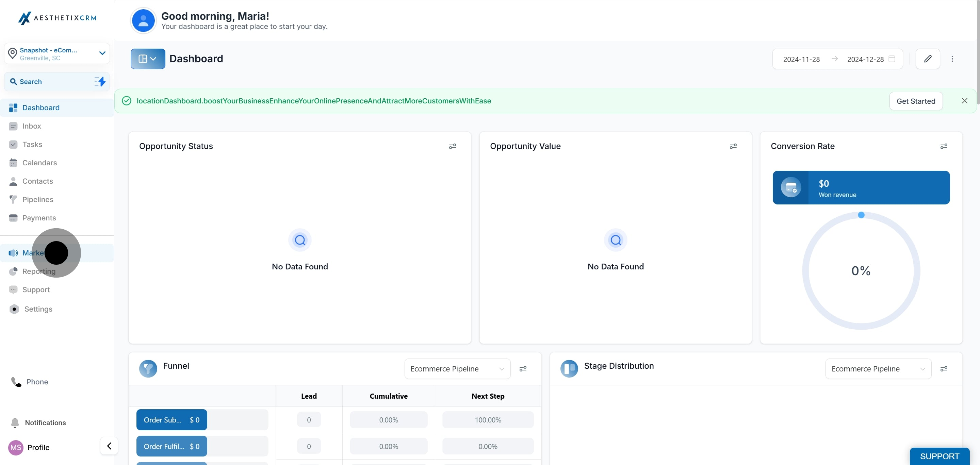This screenshot has height=465, width=980.
Task: Click the Funnel widget icon
Action: click(x=148, y=369)
